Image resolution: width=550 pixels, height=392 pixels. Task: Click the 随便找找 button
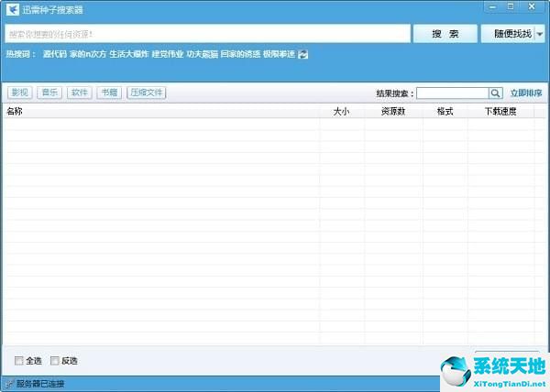[508, 34]
